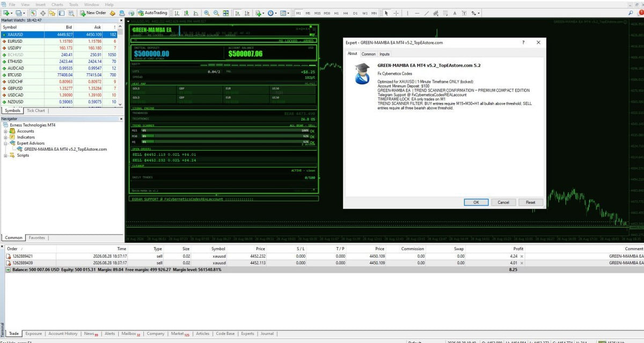Toggle Auto Scroll chart icon
This screenshot has height=343, width=644.
point(237,12)
